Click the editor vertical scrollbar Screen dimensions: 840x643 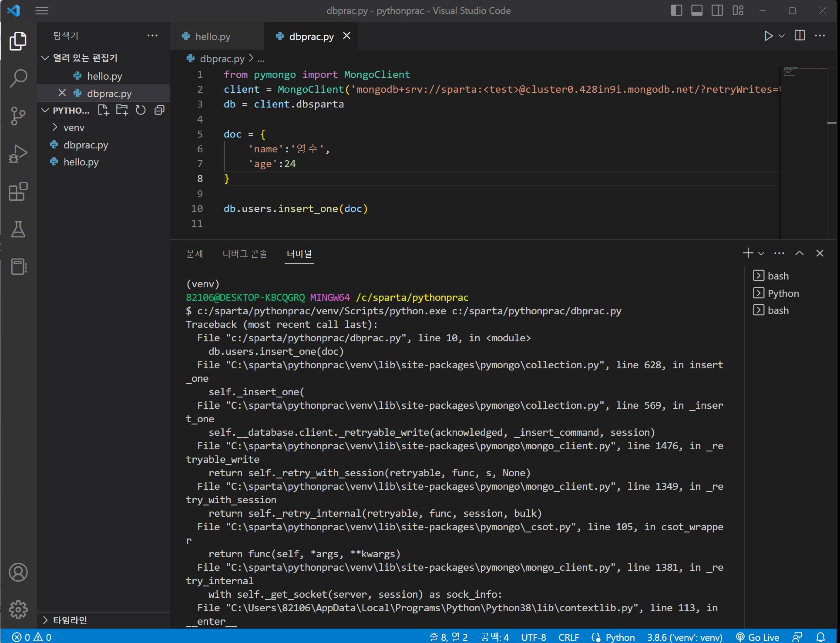coord(832,152)
